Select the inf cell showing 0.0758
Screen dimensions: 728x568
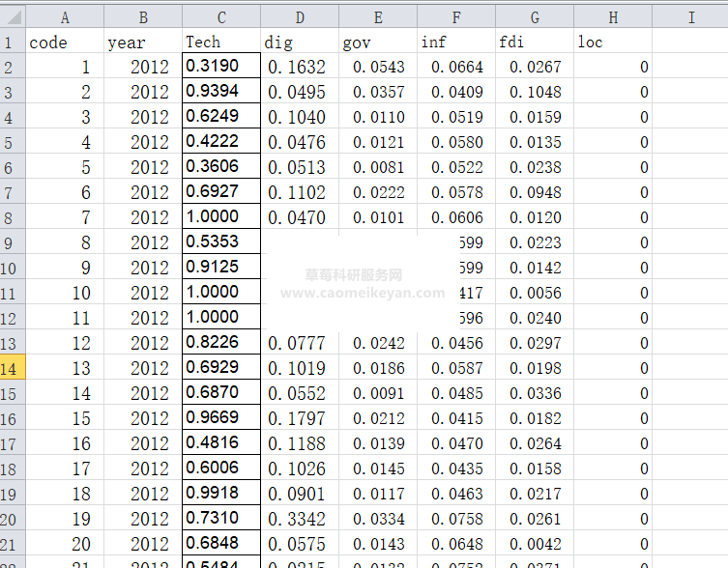[456, 519]
